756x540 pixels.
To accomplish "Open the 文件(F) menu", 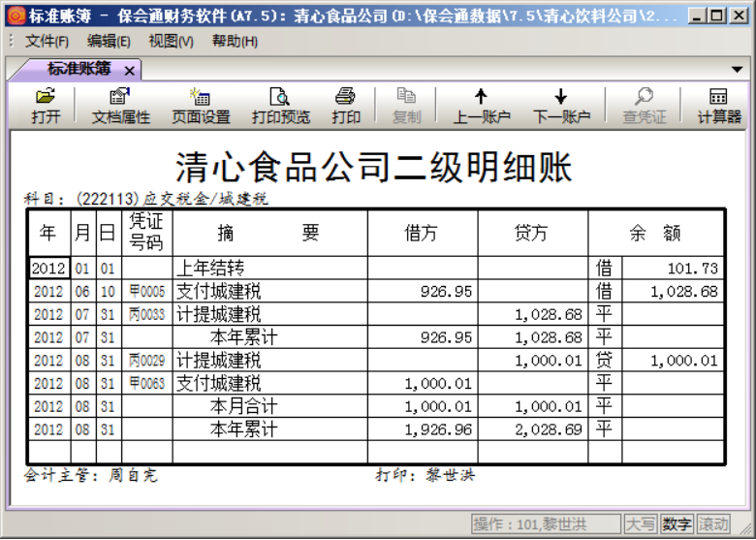I will (x=47, y=41).
